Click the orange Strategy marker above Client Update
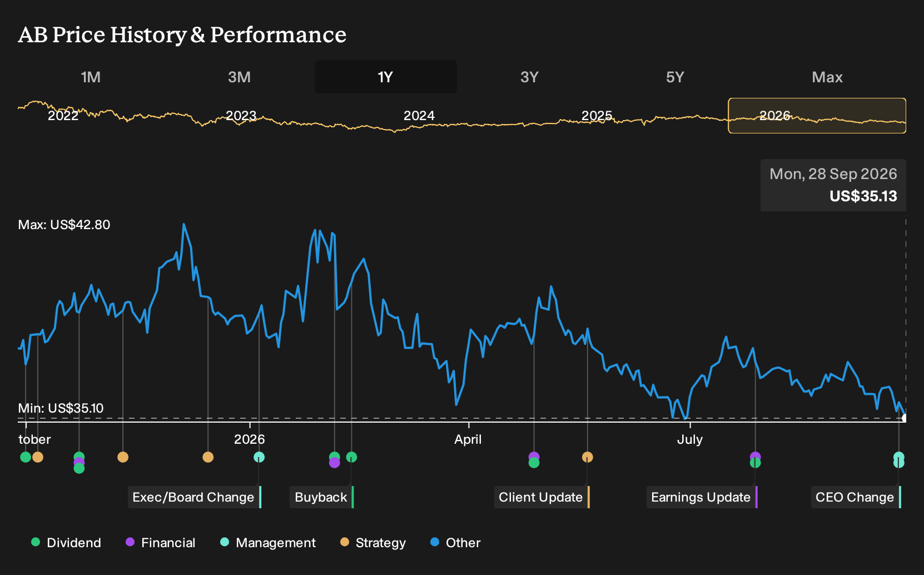The width and height of the screenshot is (924, 575). click(588, 457)
